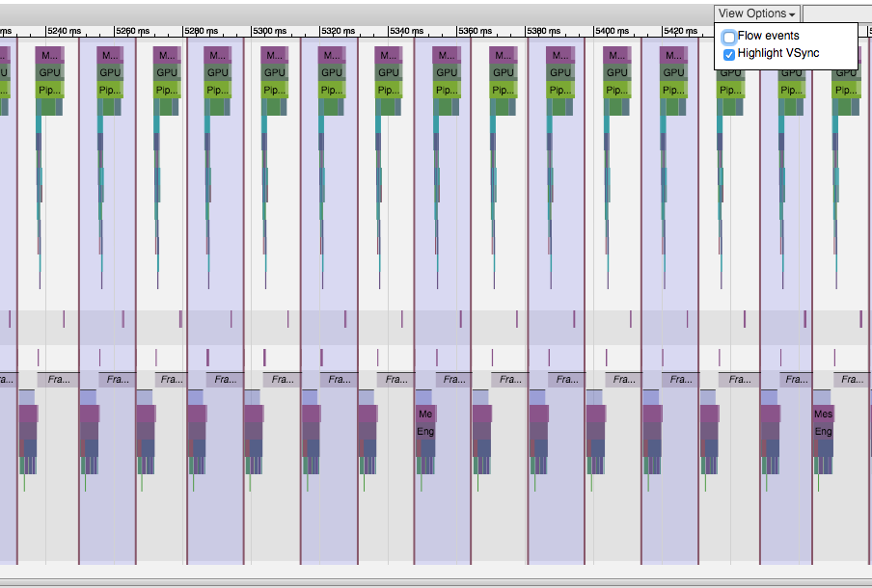The image size is (872, 588).
Task: Select the slice labeled 'Me'
Action: 425,414
